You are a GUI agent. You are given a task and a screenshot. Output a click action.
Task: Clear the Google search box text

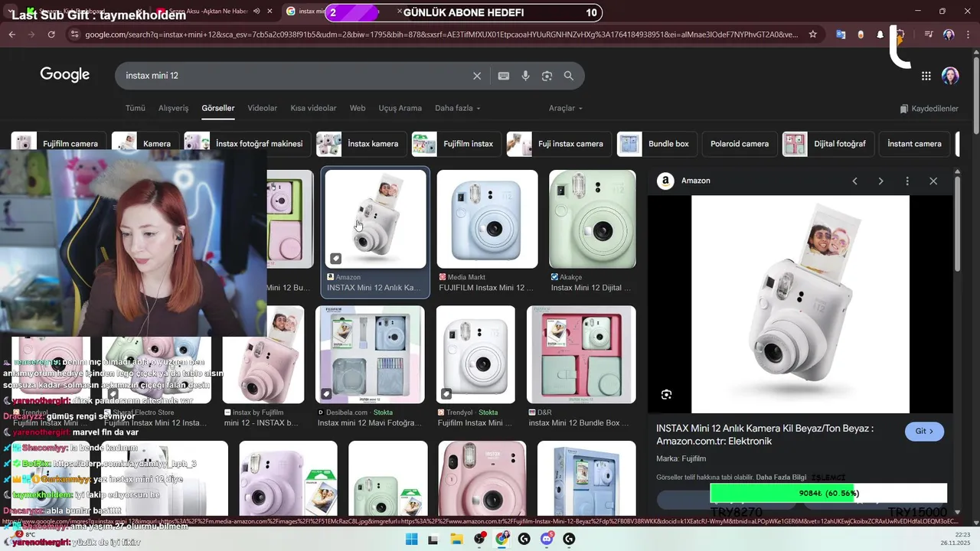pos(477,76)
